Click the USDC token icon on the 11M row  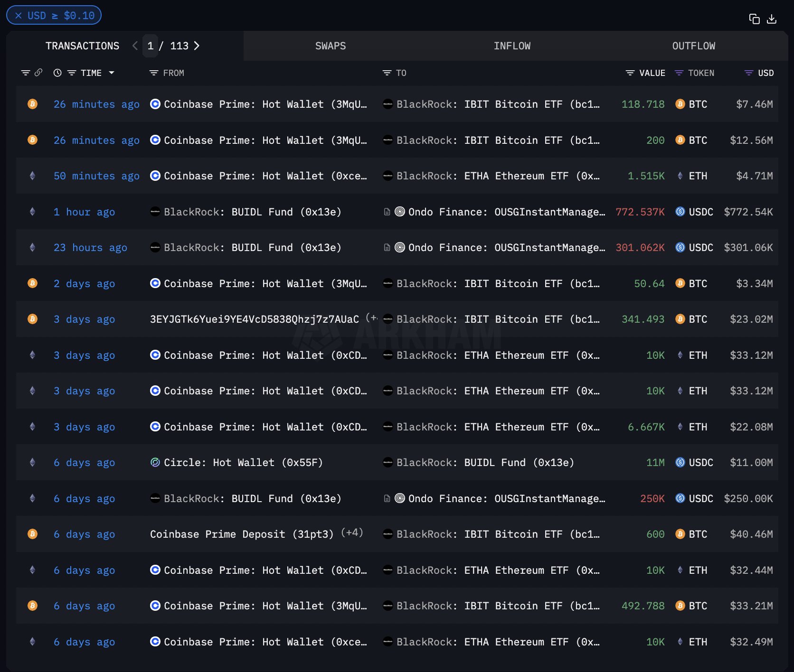[680, 462]
